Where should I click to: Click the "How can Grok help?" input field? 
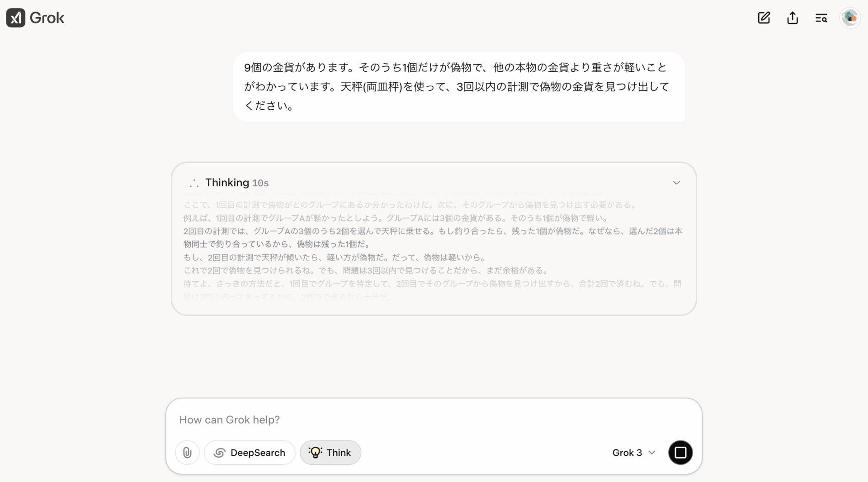point(433,420)
